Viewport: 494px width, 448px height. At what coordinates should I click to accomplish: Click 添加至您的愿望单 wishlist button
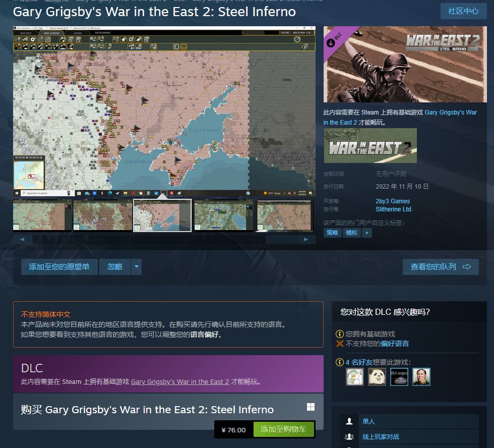pos(59,267)
